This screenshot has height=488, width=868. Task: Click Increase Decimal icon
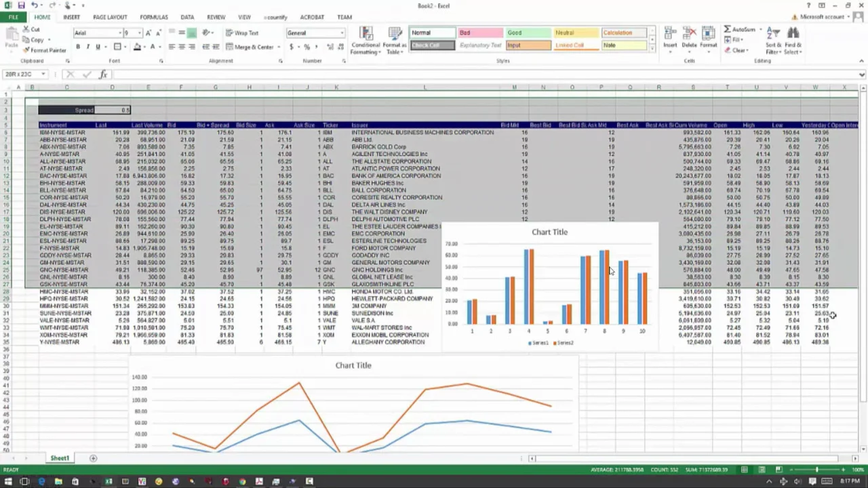point(330,47)
